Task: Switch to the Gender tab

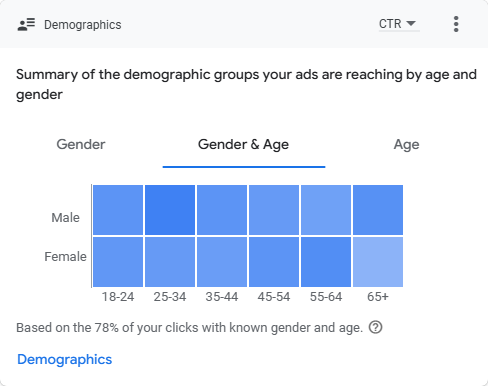Action: pos(81,144)
